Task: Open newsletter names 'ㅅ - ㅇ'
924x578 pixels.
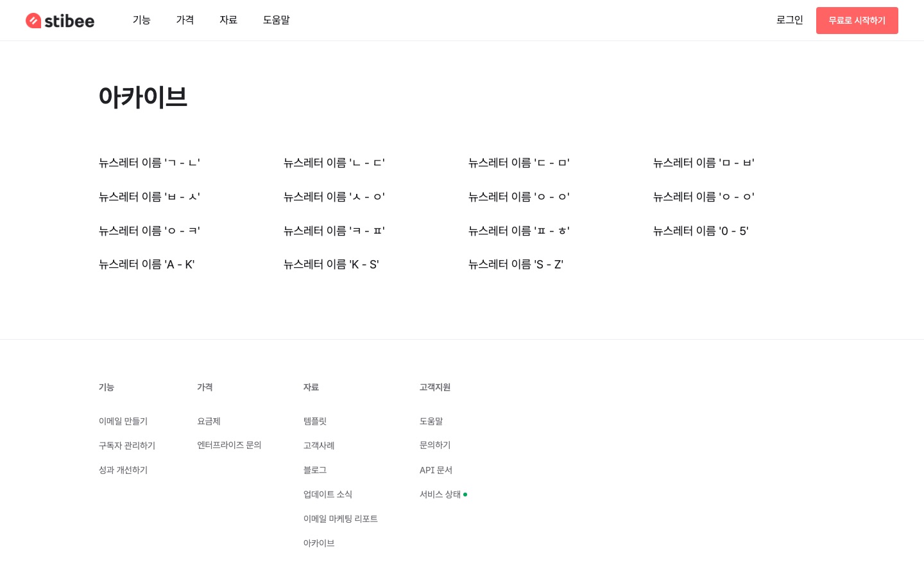Action: pos(334,197)
